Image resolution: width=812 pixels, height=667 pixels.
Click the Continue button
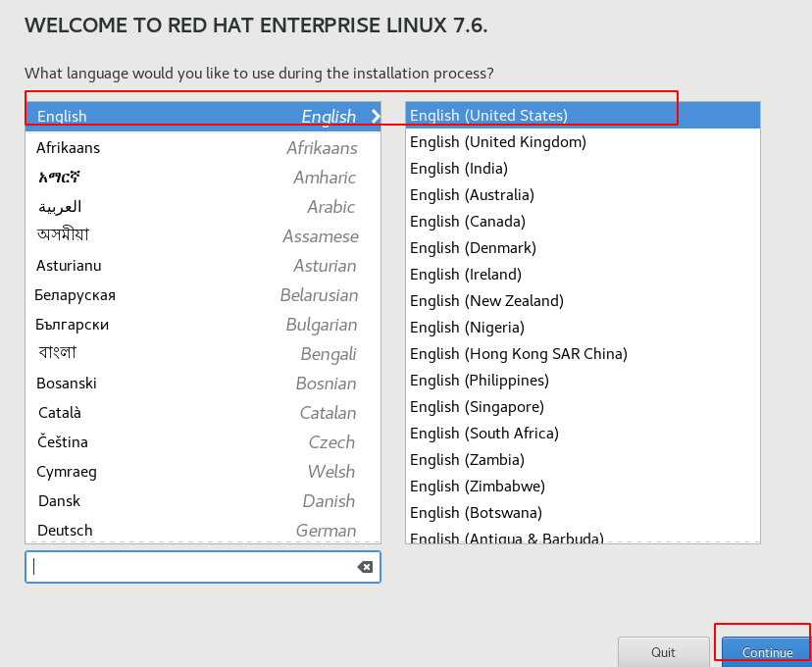pos(767,652)
